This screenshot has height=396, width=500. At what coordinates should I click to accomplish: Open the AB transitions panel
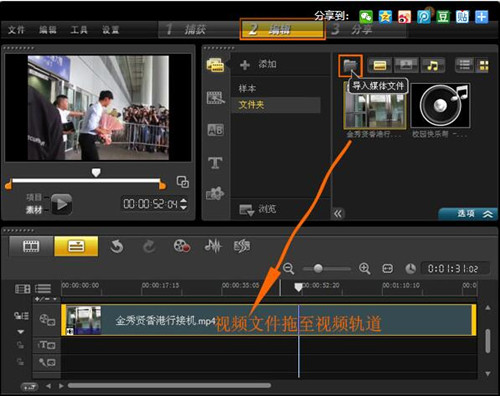click(215, 130)
